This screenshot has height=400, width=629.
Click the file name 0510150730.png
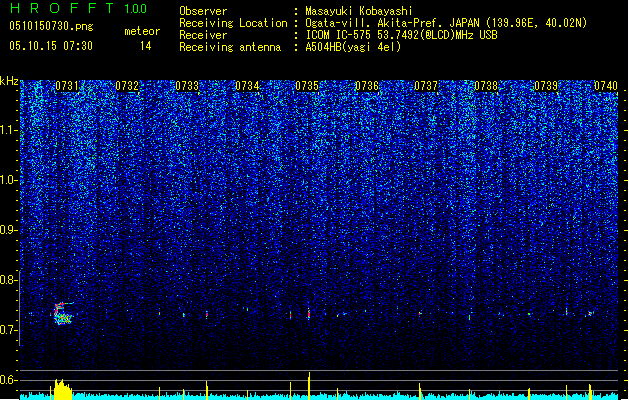51,26
